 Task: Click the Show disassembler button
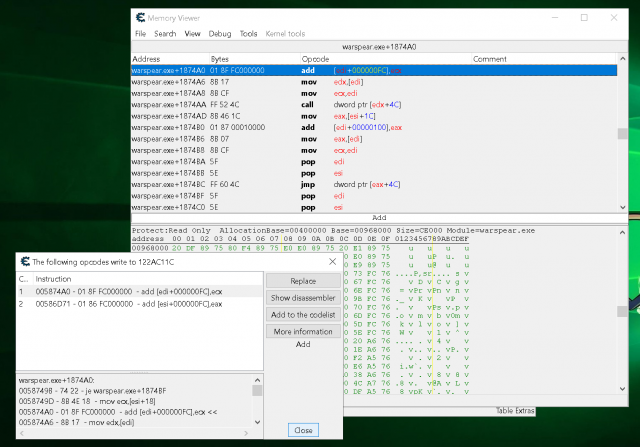302,298
